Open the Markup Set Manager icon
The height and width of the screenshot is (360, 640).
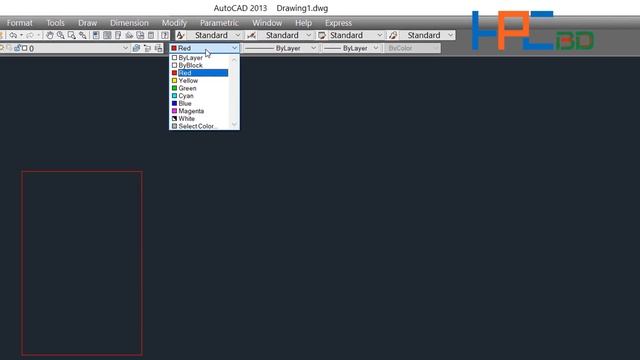coord(140,36)
